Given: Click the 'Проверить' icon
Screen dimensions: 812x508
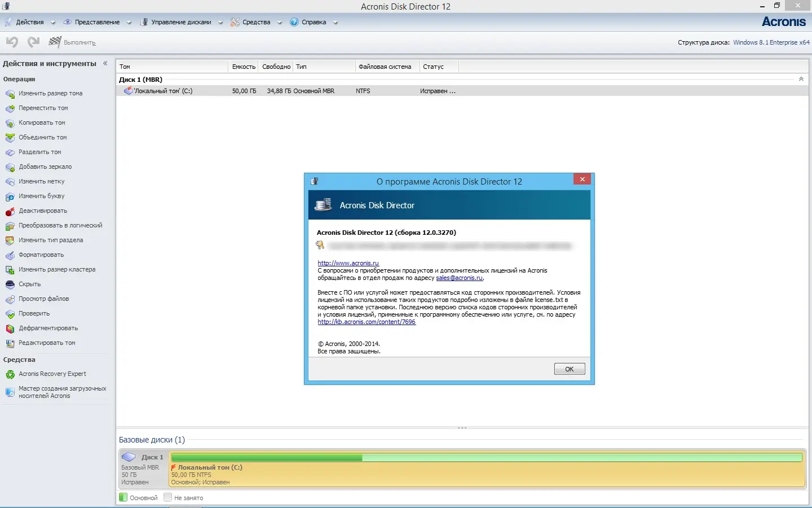Looking at the screenshot, I should coord(10,314).
